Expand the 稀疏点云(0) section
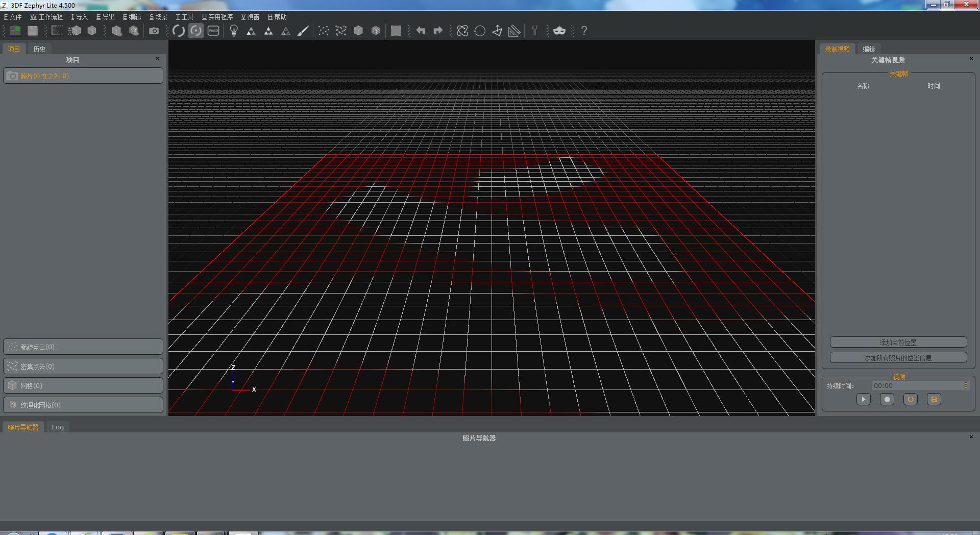This screenshot has height=535, width=980. coord(83,347)
